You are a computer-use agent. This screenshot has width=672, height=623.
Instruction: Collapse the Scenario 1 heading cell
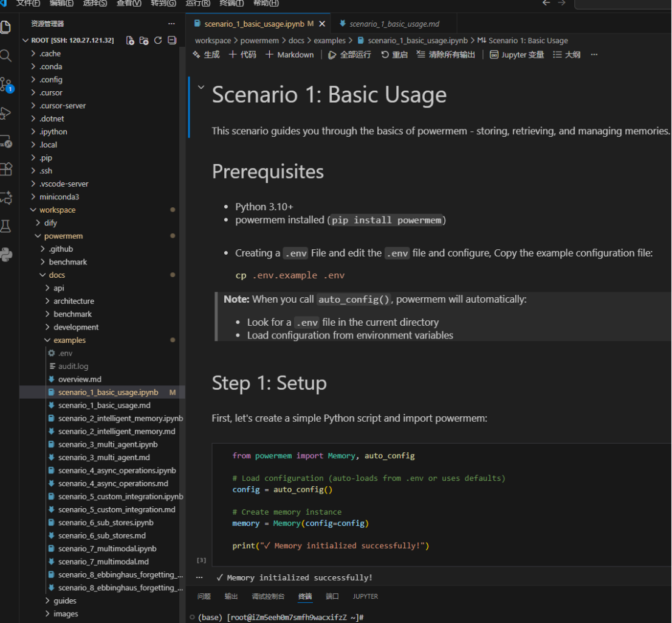tap(201, 87)
